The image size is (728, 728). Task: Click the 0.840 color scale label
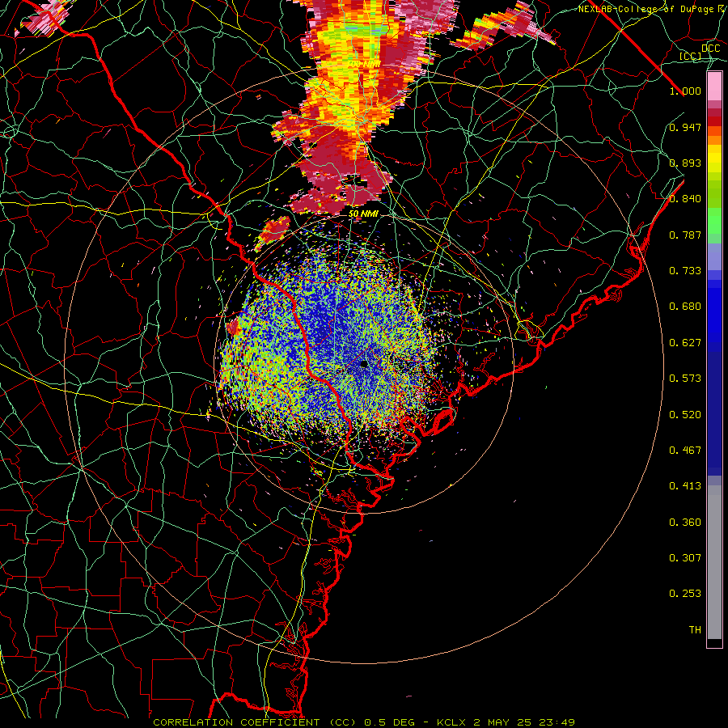coord(685,199)
